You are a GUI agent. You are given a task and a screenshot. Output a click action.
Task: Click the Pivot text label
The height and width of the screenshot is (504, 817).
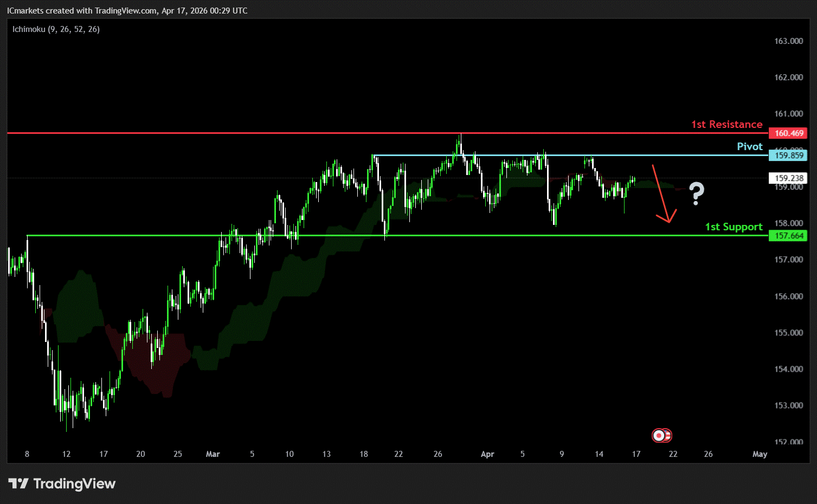(749, 147)
